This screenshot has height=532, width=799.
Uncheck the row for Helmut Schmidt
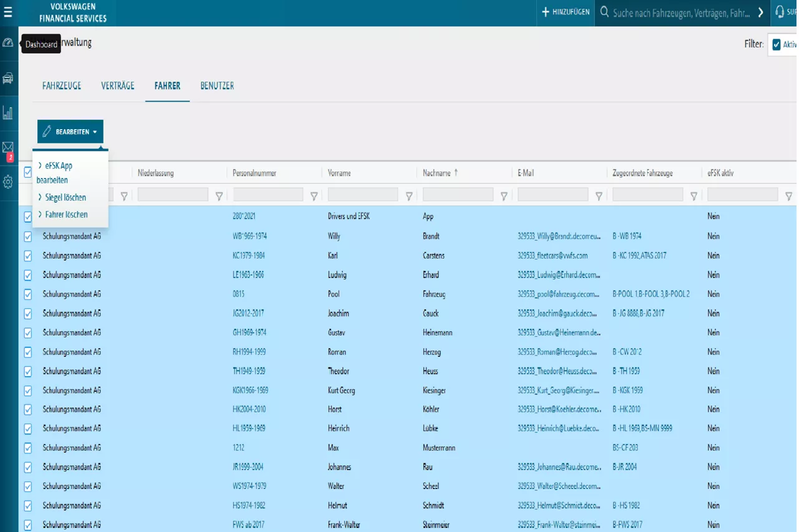pos(27,506)
